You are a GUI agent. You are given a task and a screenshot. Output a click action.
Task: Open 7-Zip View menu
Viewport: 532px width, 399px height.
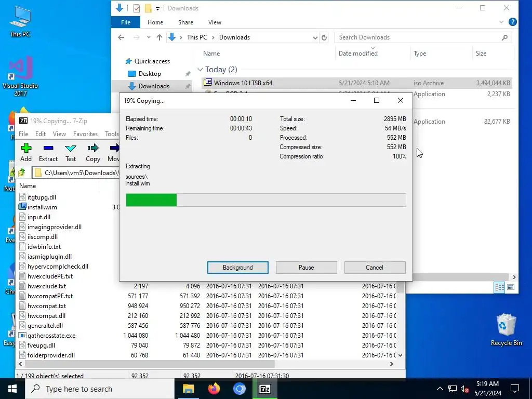tap(59, 134)
